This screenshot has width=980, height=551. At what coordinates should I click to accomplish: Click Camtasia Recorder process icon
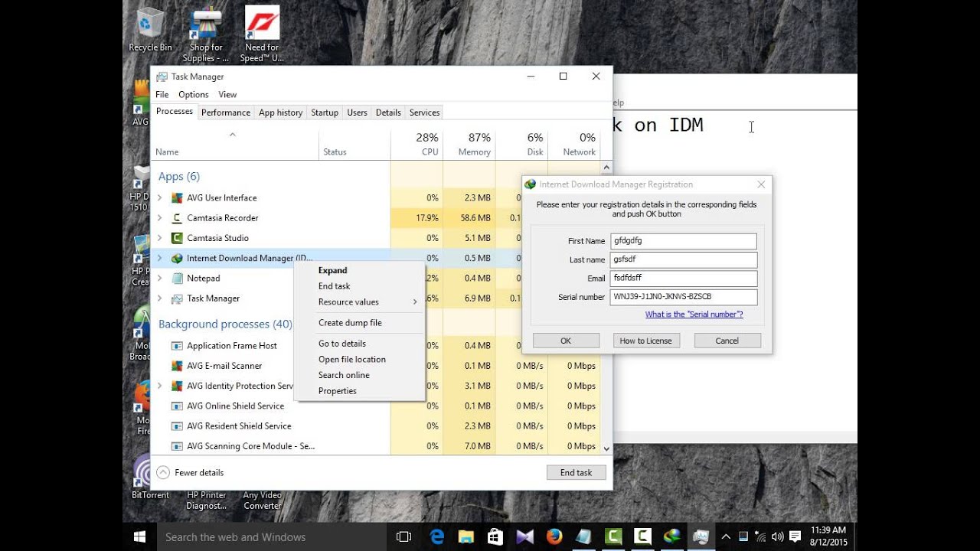(x=177, y=218)
